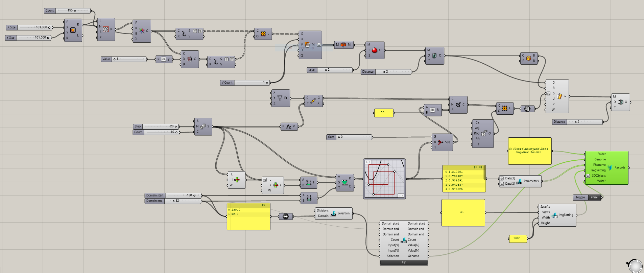Click the Populate 2D points icon

106,29
